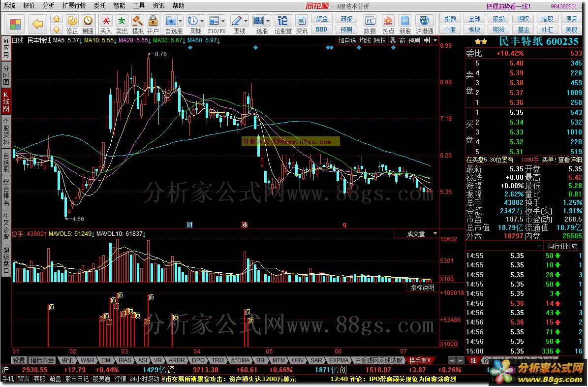Click the 指标说明 button
The width and height of the screenshot is (588, 387).
coord(422,288)
